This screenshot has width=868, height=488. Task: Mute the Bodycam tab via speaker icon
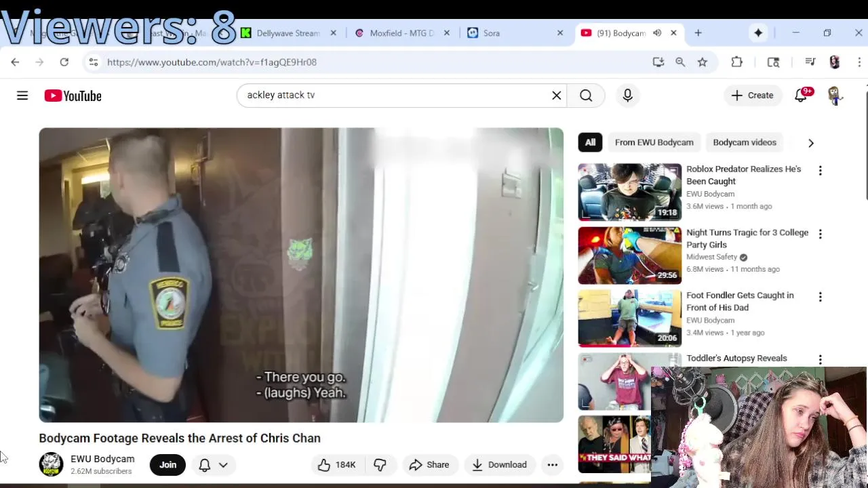click(x=657, y=33)
